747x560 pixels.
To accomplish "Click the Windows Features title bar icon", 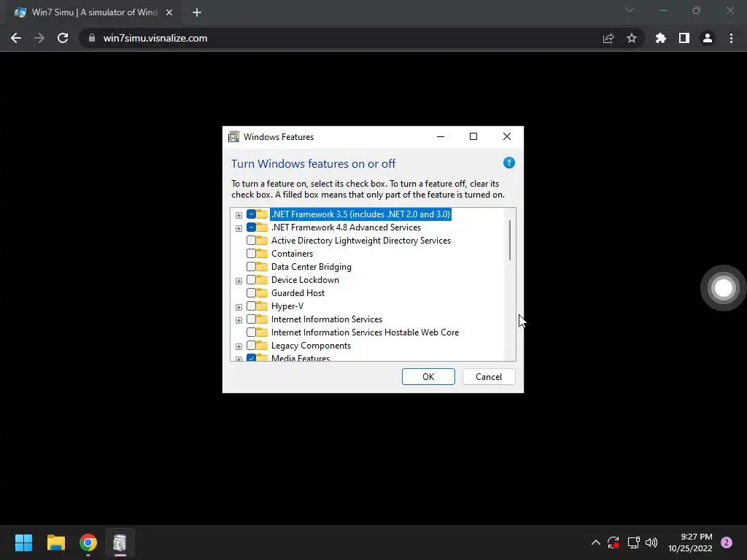I will [233, 136].
